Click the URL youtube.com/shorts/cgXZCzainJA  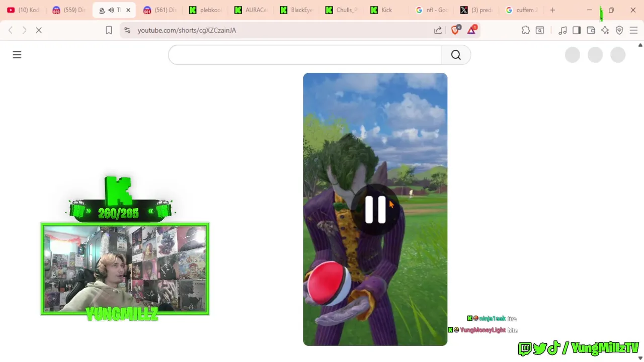(187, 30)
